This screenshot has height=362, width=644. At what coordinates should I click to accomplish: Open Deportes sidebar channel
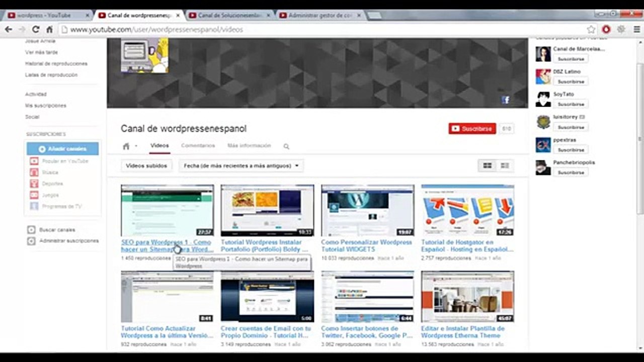point(46,184)
